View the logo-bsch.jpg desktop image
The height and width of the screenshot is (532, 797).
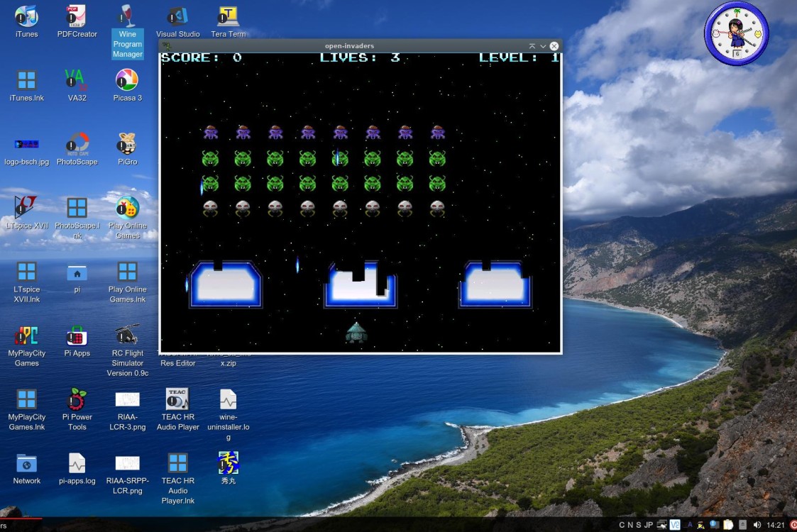26,142
